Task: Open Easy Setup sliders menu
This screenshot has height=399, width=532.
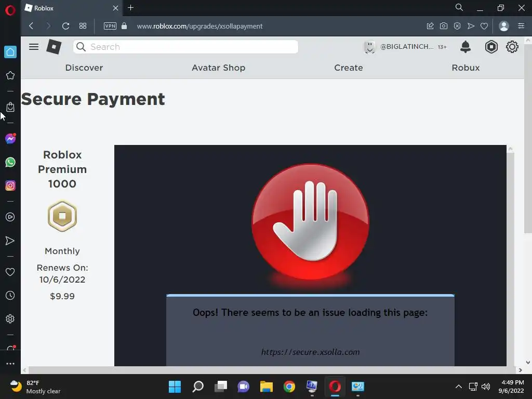Action: (521, 26)
